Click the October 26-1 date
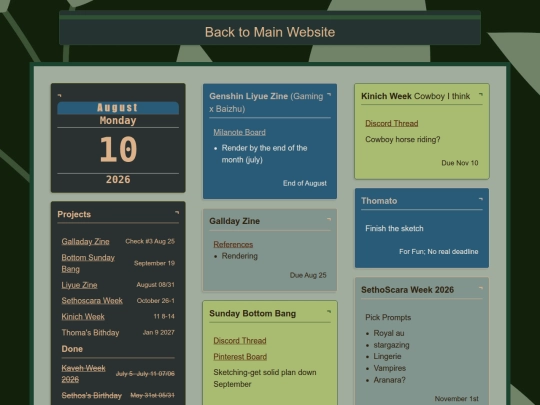 coord(156,301)
